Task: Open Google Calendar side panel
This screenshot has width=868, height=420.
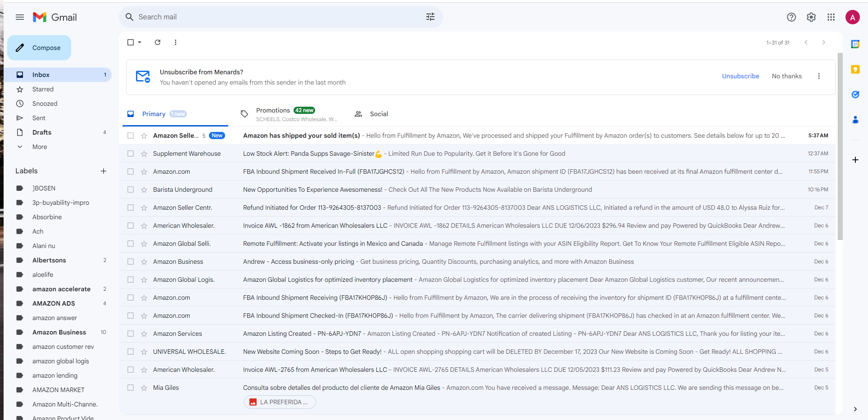Action: point(855,44)
